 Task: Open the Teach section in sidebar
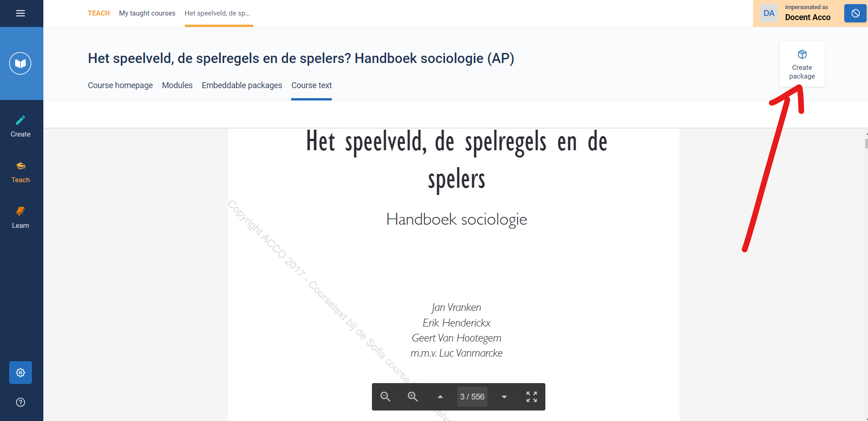coord(21,172)
